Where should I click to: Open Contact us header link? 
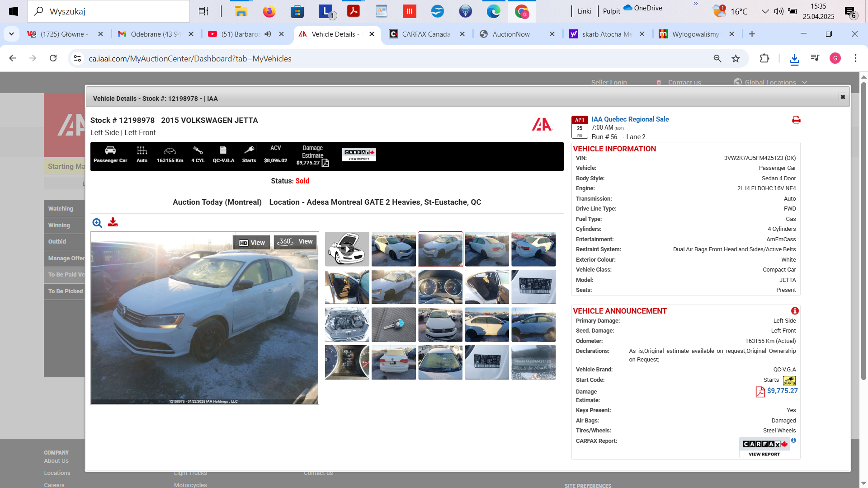tap(684, 82)
